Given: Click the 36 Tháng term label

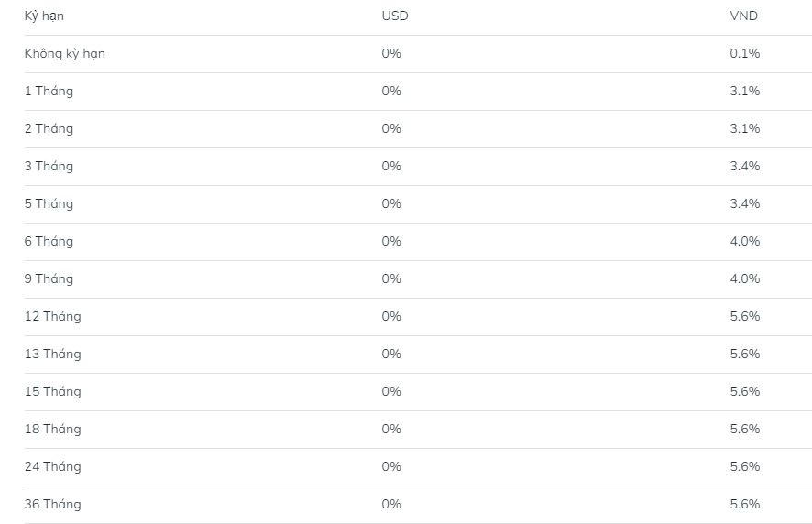Looking at the screenshot, I should click(52, 505).
